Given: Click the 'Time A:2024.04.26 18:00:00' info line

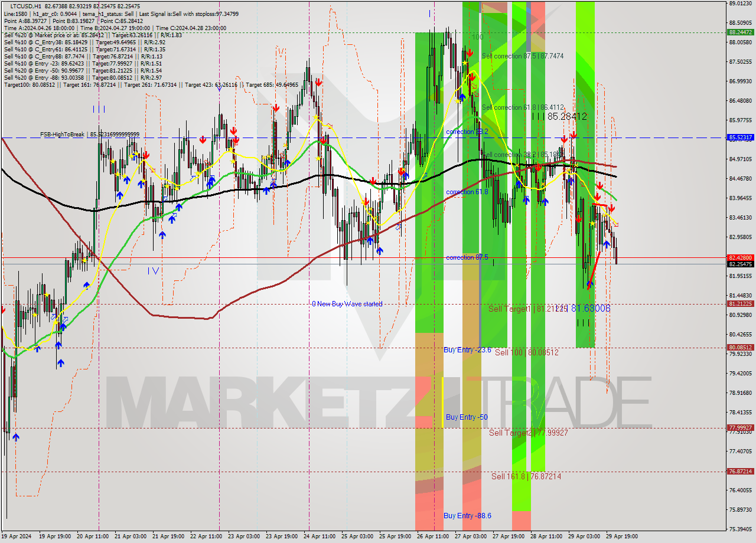Looking at the screenshot, I should (x=115, y=28).
